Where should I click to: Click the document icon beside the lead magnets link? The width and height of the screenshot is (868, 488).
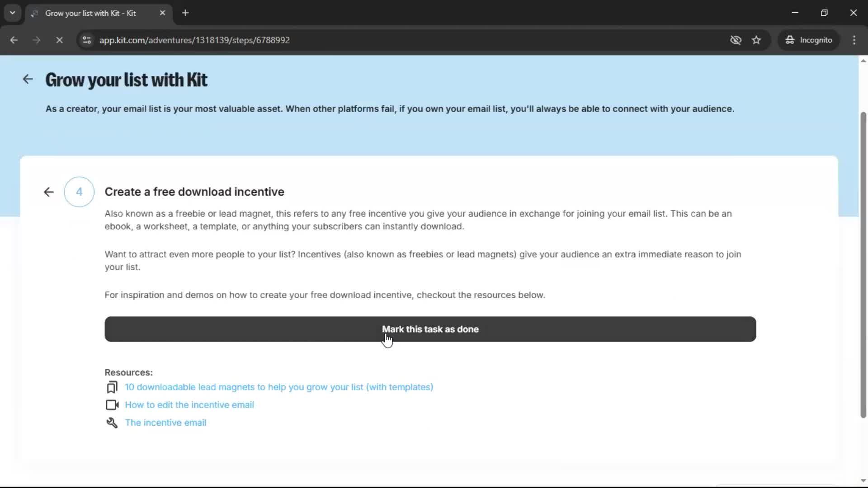tap(112, 387)
